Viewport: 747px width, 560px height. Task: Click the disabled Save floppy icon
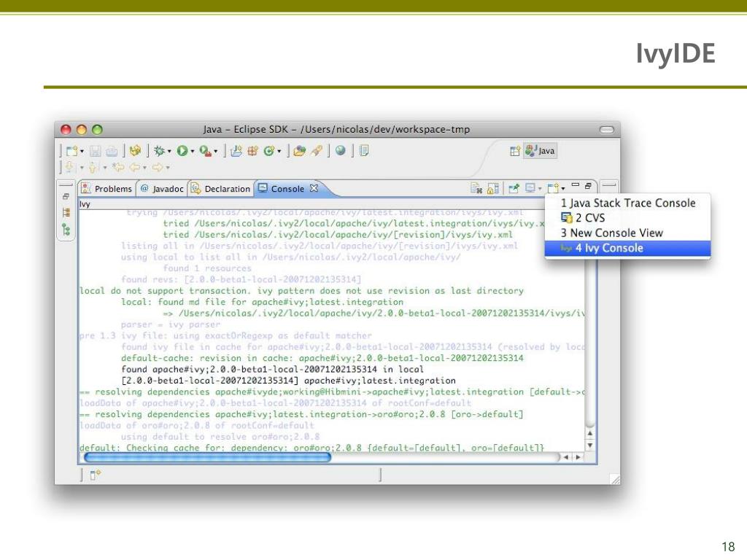click(x=96, y=151)
